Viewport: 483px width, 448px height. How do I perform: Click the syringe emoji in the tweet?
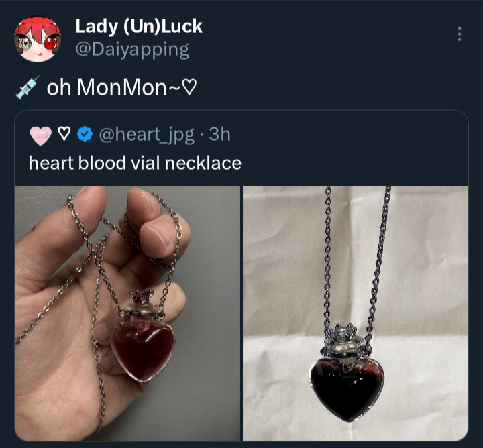coord(28,87)
